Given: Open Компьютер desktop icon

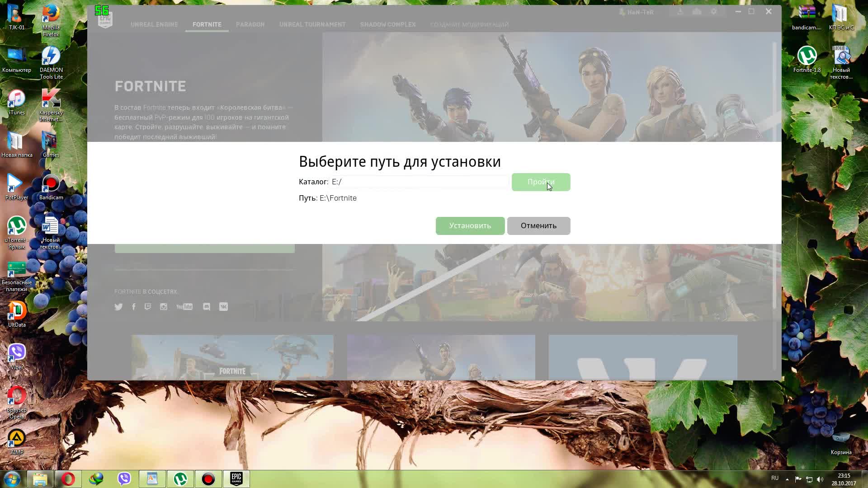Looking at the screenshot, I should click(x=17, y=60).
